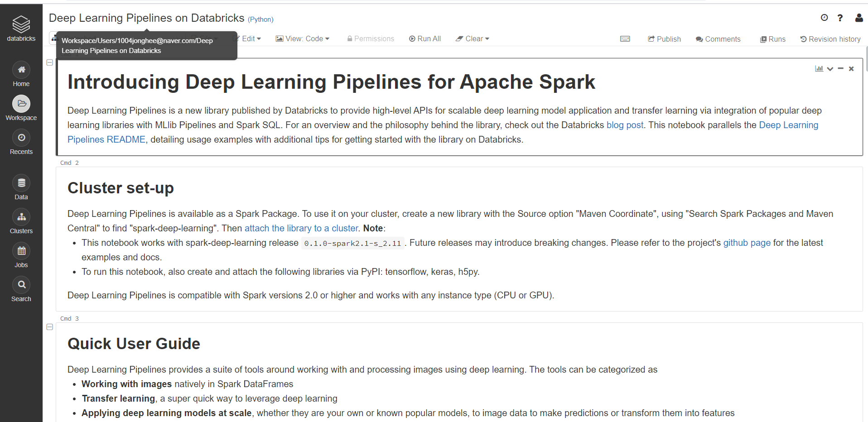Open the Clusters page
Image resolution: width=868 pixels, height=422 pixels.
pos(21,221)
